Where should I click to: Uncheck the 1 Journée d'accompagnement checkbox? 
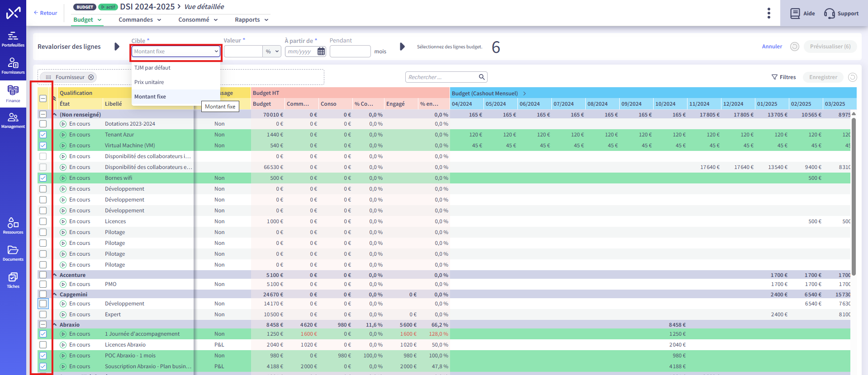tap(43, 334)
